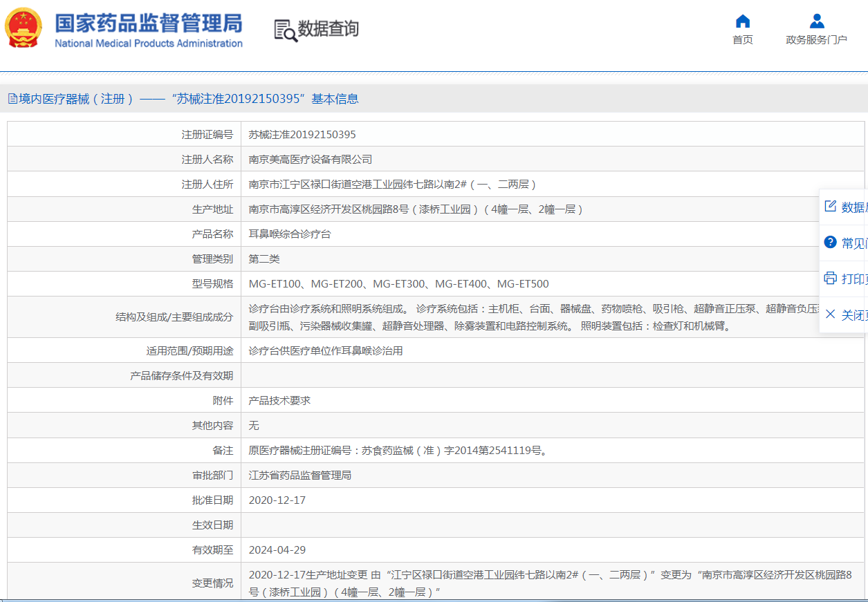Click 国家药品监督管理局 site title
The width and height of the screenshot is (868, 602).
[x=149, y=23]
